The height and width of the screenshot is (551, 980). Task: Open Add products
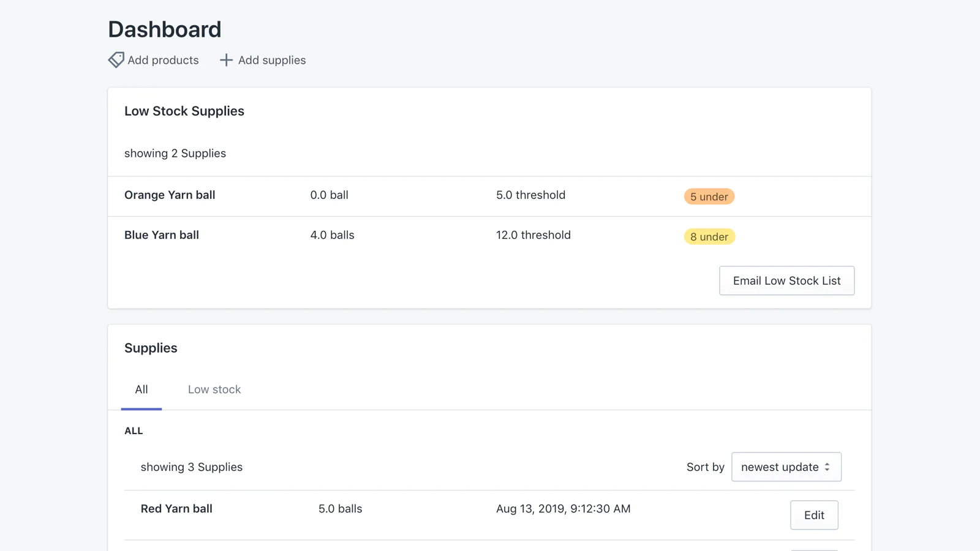(163, 60)
